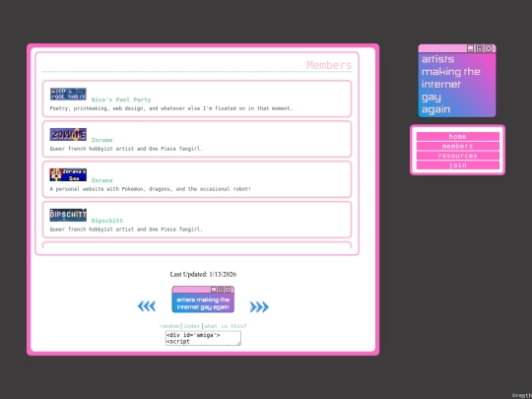Click the webring badge between the arrows
Screen dimensions: 532x399
tap(203, 299)
